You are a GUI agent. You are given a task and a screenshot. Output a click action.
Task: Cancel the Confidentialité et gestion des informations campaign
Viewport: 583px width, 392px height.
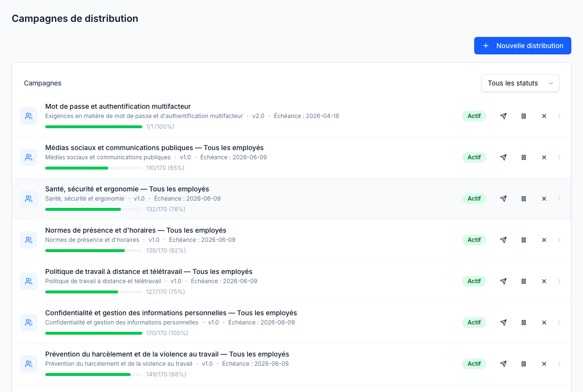(x=544, y=323)
